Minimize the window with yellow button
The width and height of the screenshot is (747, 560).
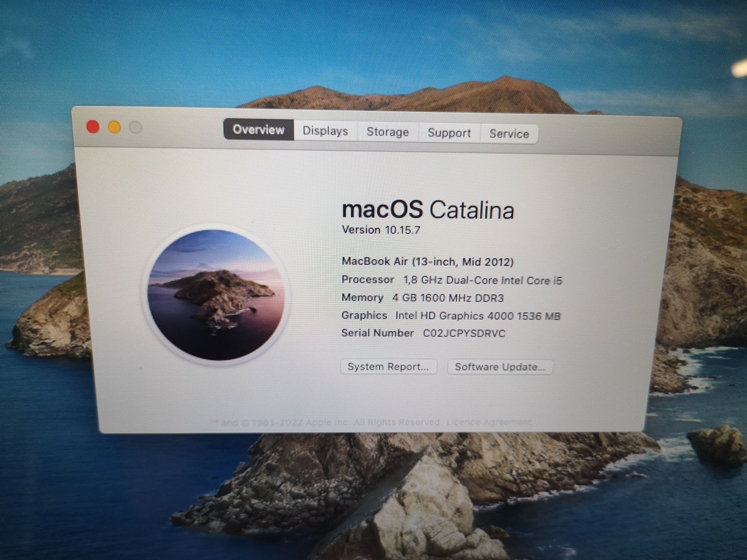[114, 127]
